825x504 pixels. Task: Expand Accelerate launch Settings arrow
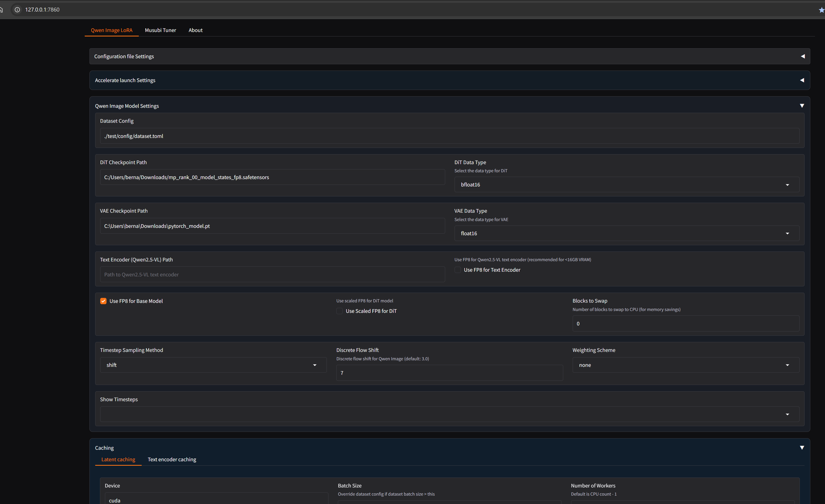tap(802, 80)
